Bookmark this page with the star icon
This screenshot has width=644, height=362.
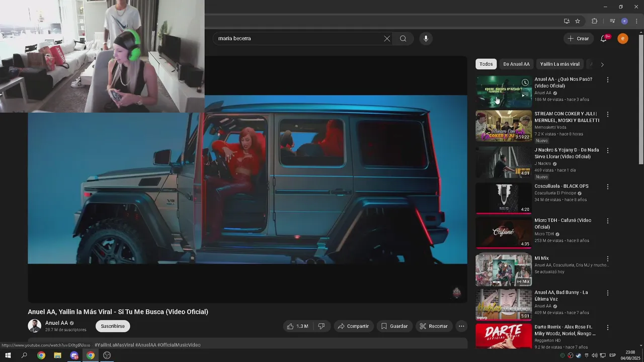coord(578,21)
